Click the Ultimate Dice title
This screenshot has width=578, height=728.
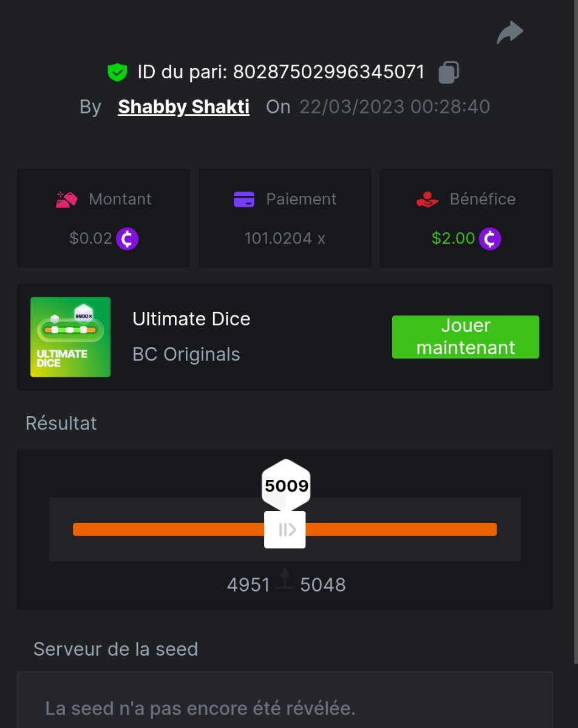[x=191, y=319]
